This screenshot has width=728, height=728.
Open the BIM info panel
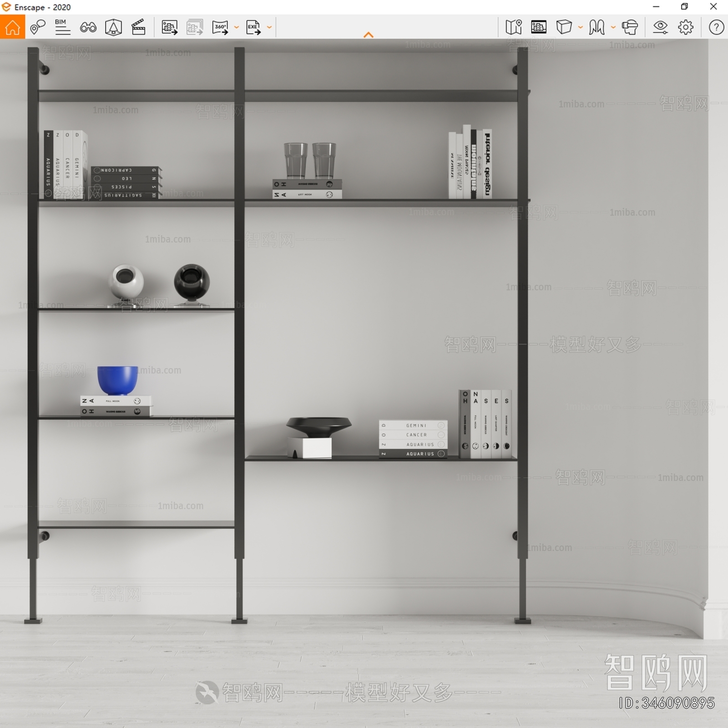(x=62, y=27)
